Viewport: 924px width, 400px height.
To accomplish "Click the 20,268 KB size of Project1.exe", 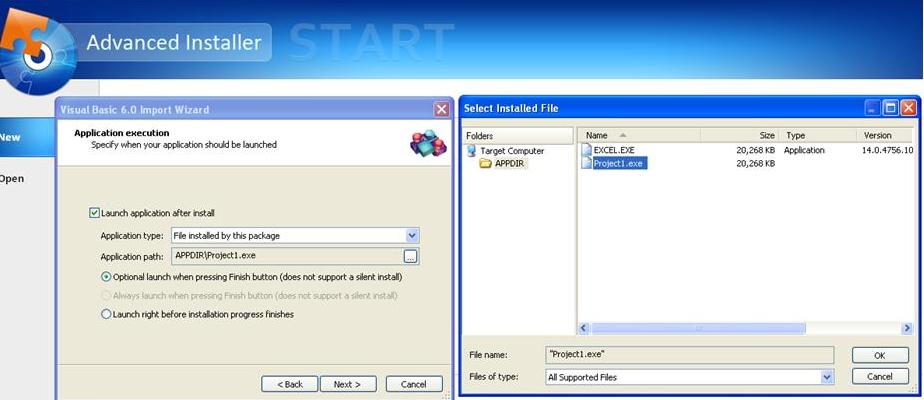I will pos(755,164).
